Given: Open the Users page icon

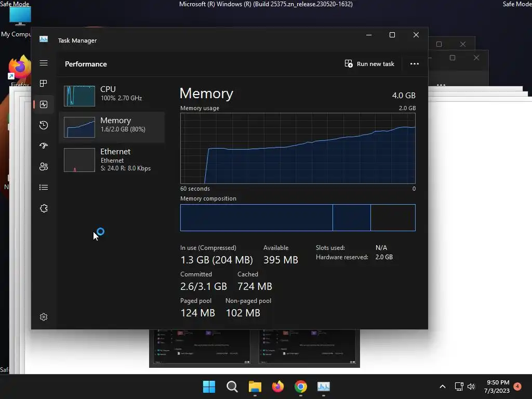Looking at the screenshot, I should coord(44,167).
